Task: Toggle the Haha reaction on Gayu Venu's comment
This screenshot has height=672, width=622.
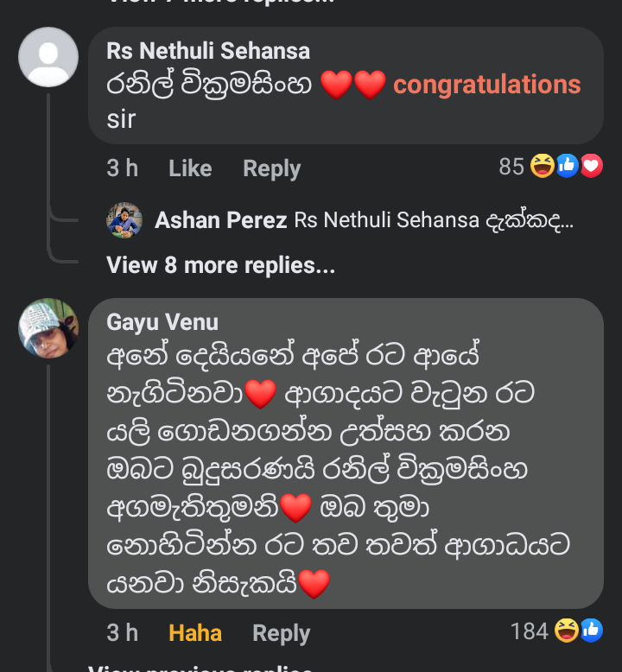Action: click(195, 633)
